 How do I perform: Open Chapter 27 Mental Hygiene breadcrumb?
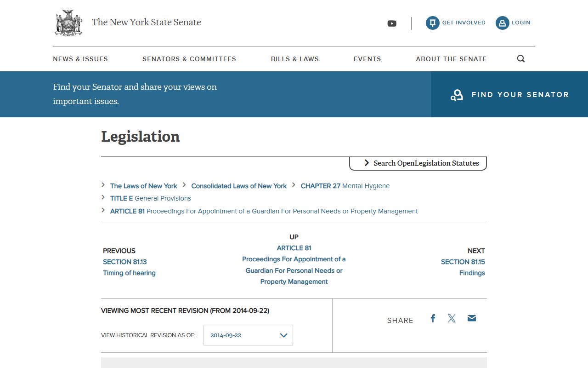point(345,186)
